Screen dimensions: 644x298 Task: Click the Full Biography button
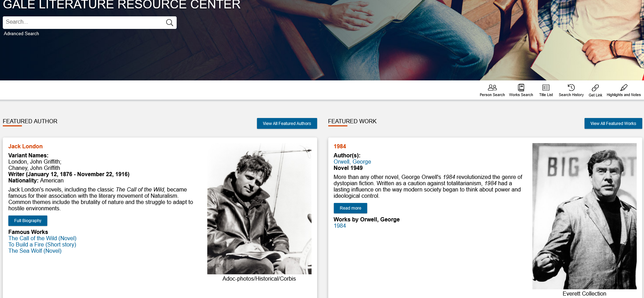coord(28,221)
